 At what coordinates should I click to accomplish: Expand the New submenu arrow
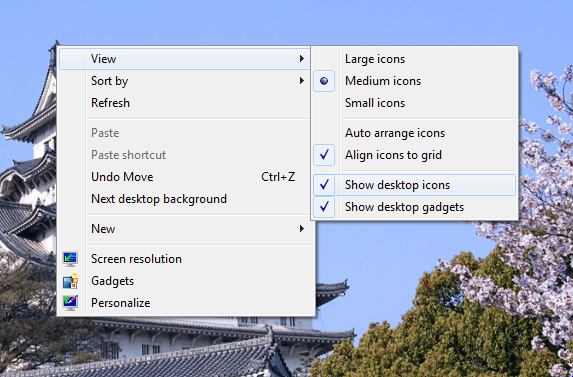click(x=301, y=229)
